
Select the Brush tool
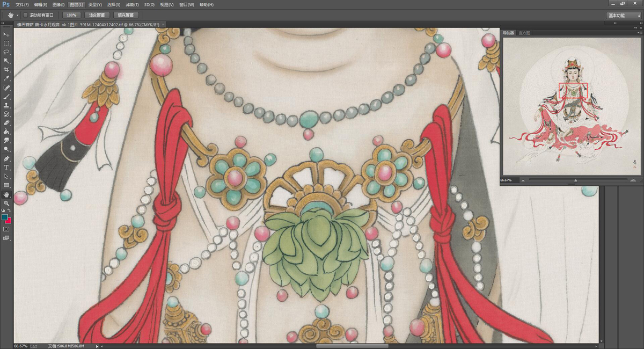(x=6, y=97)
